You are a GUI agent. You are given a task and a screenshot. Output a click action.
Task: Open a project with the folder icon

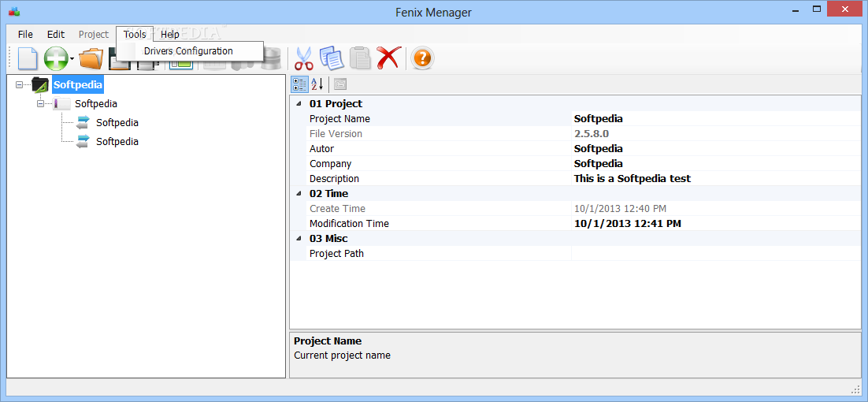91,58
